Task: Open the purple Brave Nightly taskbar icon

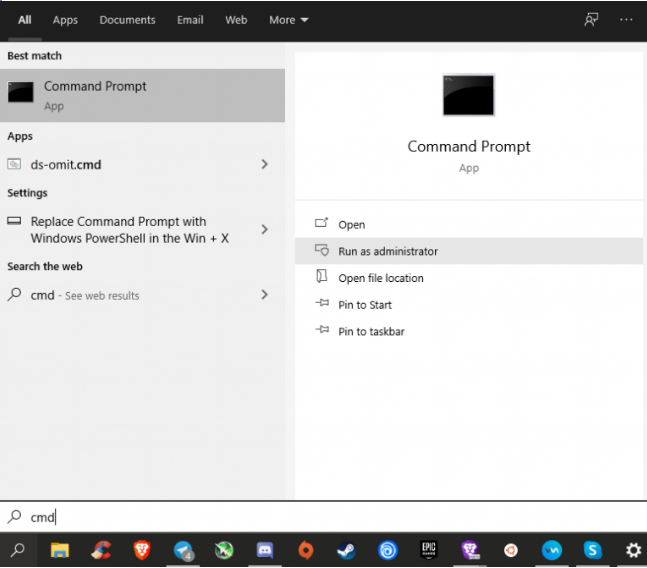Action: [x=470, y=550]
